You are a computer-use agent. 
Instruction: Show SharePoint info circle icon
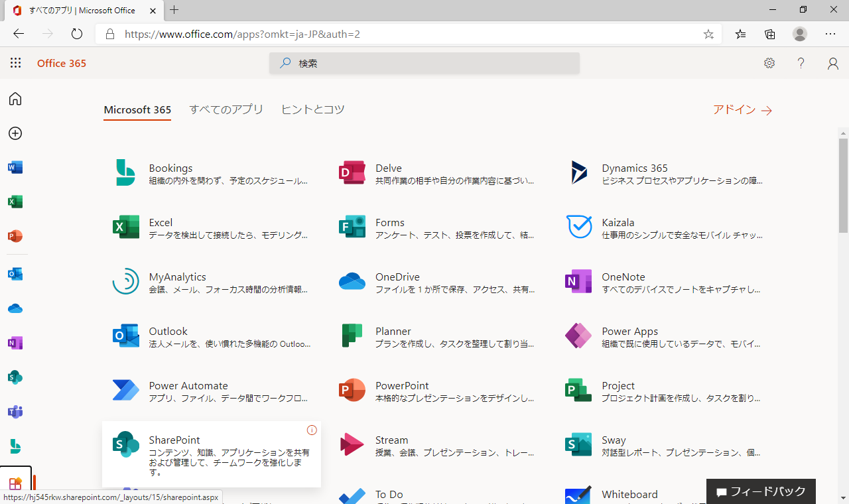[312, 430]
